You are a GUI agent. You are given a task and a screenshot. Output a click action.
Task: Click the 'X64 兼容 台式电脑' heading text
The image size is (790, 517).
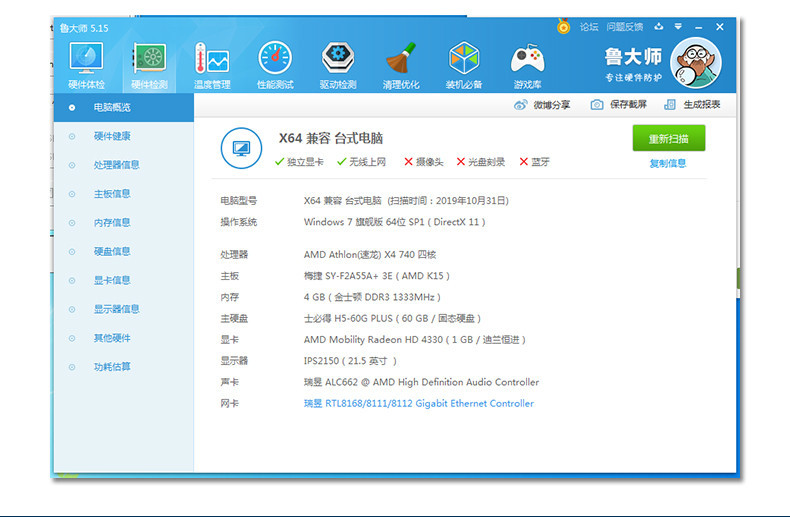tap(331, 138)
